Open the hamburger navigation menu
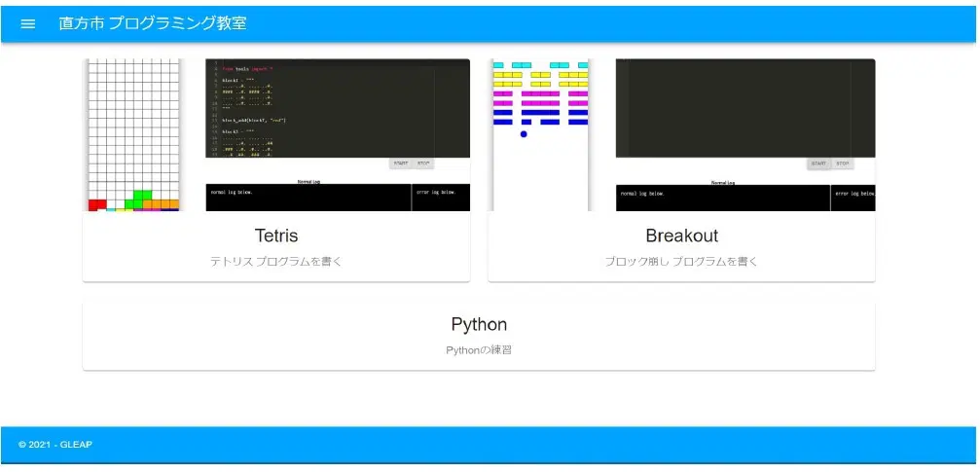980x472 pixels. coord(28,23)
